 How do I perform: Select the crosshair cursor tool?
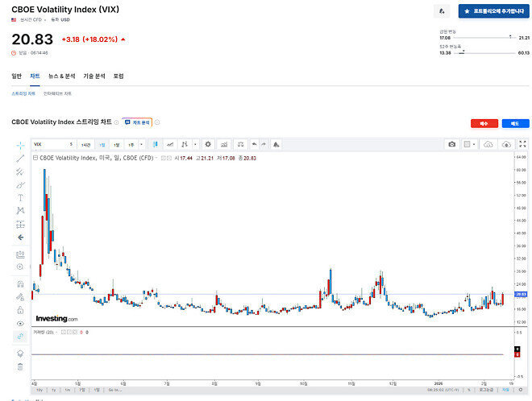(x=20, y=146)
